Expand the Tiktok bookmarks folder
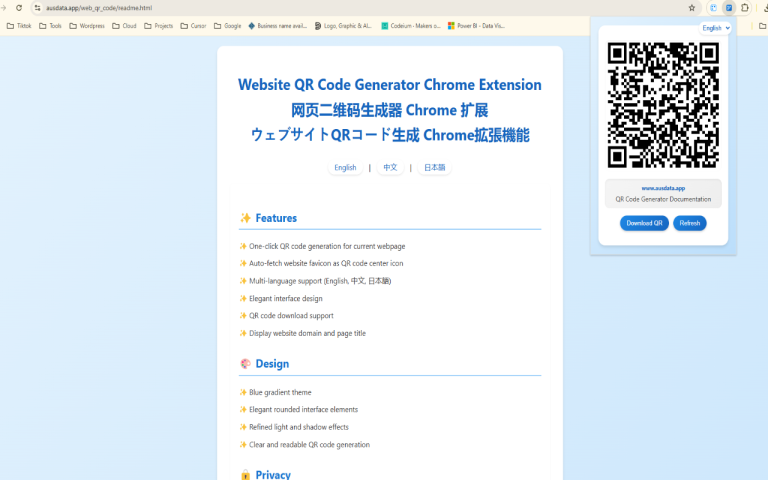The height and width of the screenshot is (480, 768). click(x=19, y=26)
